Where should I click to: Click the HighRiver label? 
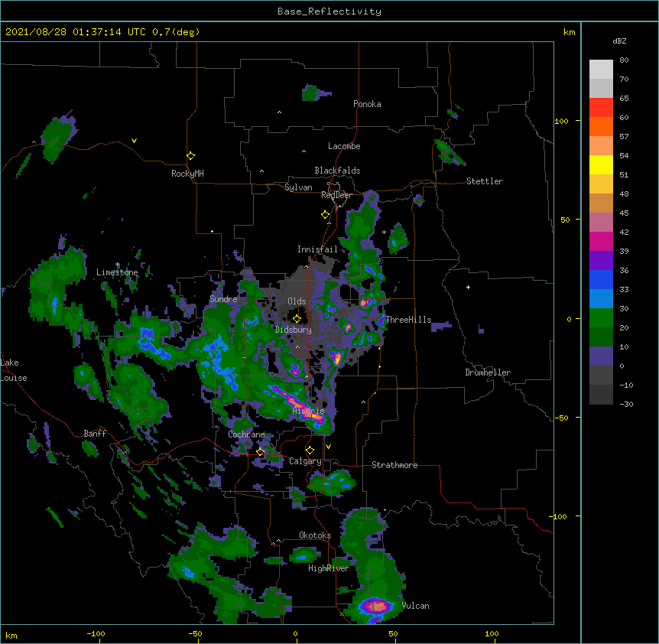(329, 568)
